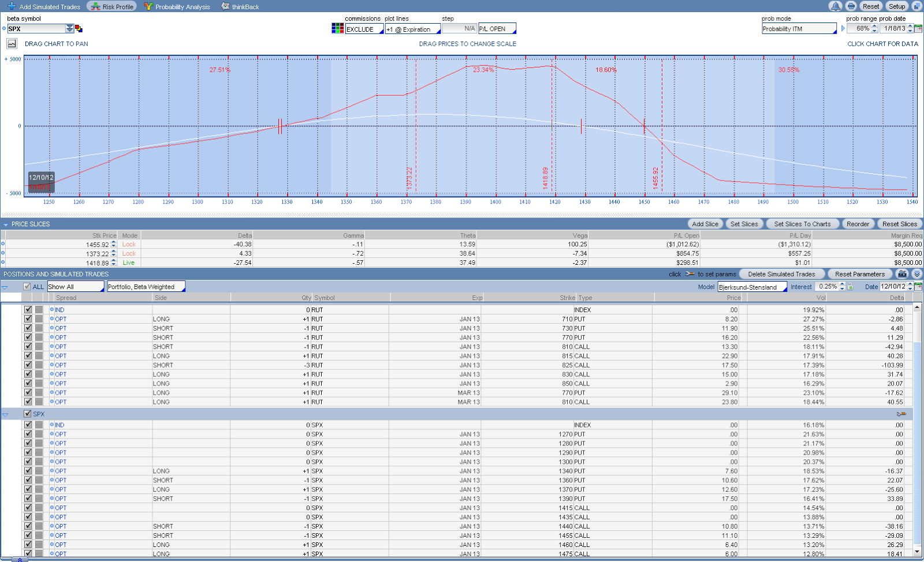Click the blue dot beside beta symbol SPX
The image size is (924, 562).
[x=4, y=28]
